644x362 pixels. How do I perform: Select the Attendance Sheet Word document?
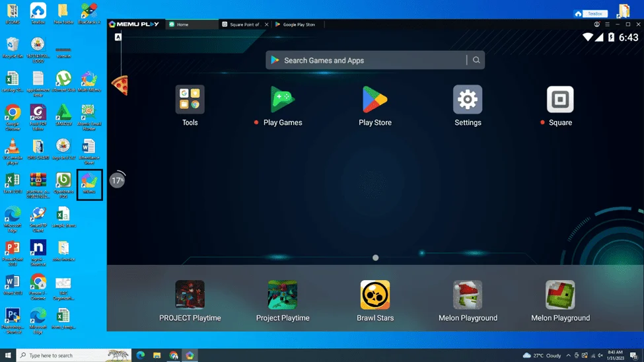pos(89,152)
